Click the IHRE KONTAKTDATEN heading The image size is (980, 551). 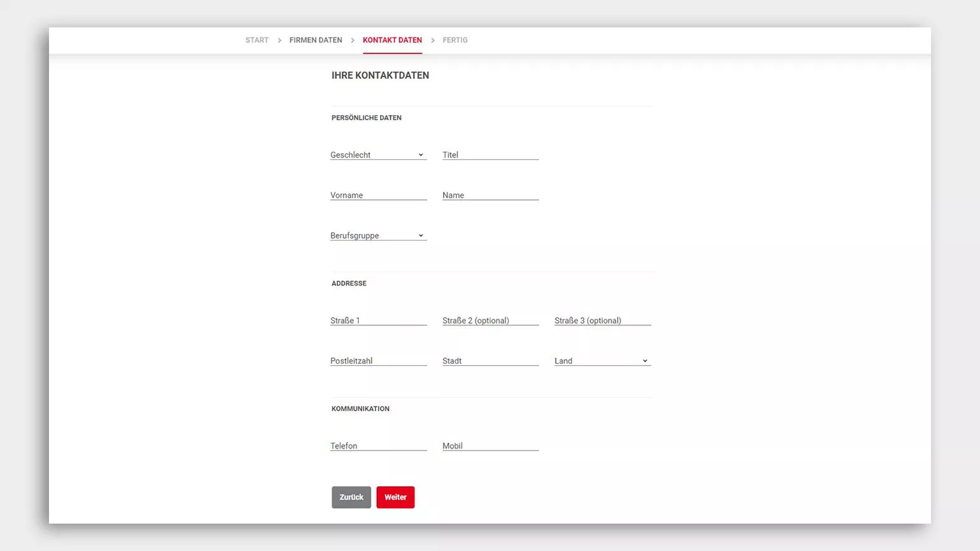tap(380, 75)
